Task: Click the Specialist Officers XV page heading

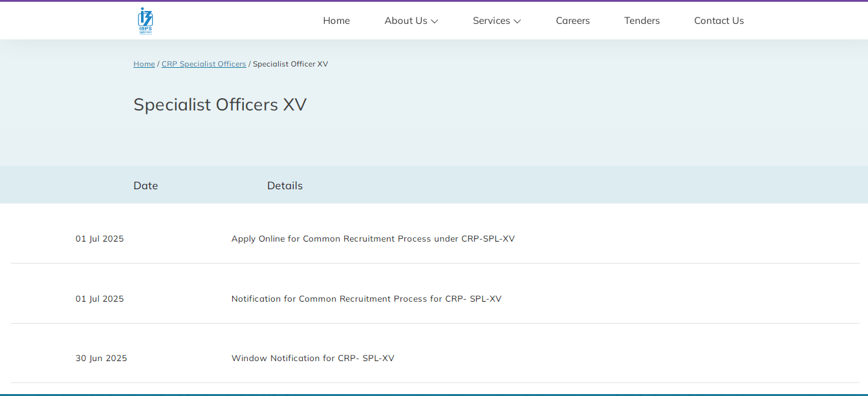Action: click(220, 105)
